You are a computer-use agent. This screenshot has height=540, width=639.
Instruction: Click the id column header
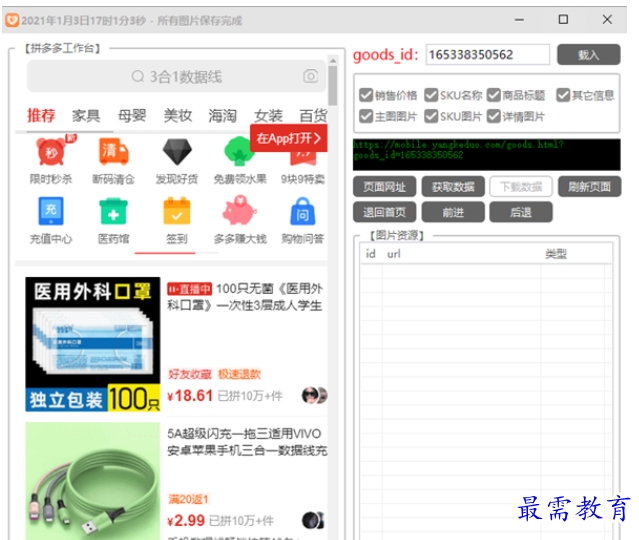tap(370, 254)
